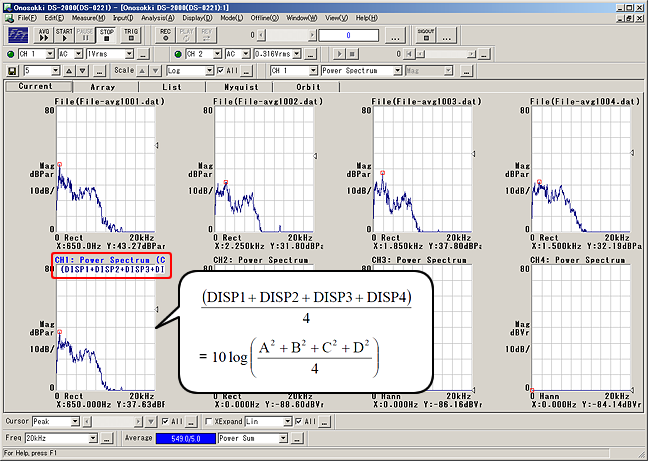This screenshot has width=648, height=461.
Task: Click the save floppy disk icon
Action: pos(12,71)
